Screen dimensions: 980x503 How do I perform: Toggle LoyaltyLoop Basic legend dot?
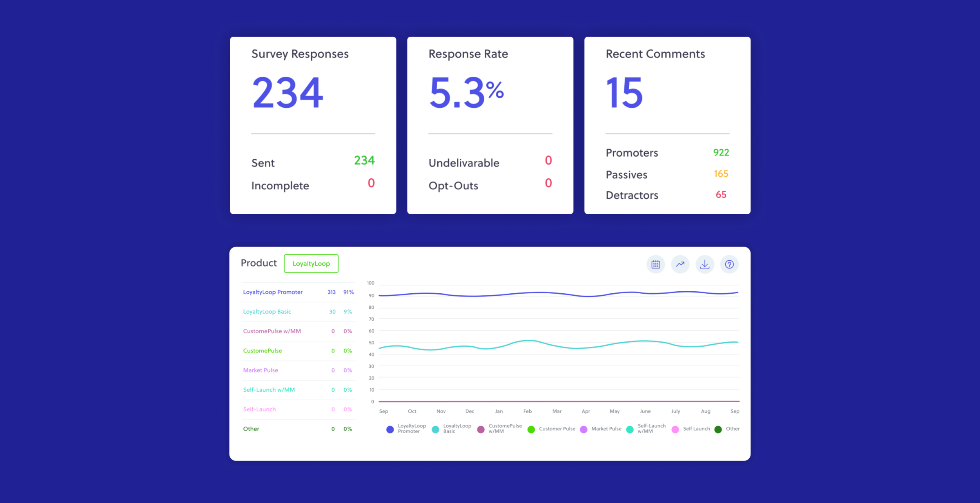coord(435,429)
